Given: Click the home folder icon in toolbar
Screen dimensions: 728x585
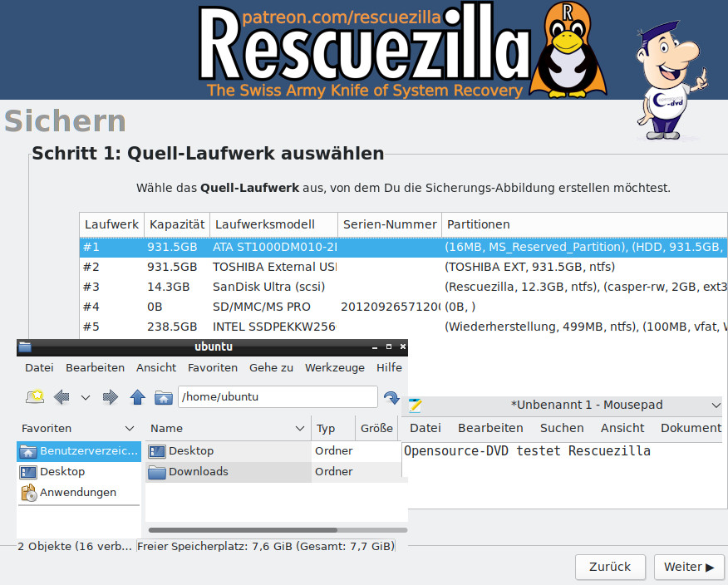Looking at the screenshot, I should [x=163, y=397].
